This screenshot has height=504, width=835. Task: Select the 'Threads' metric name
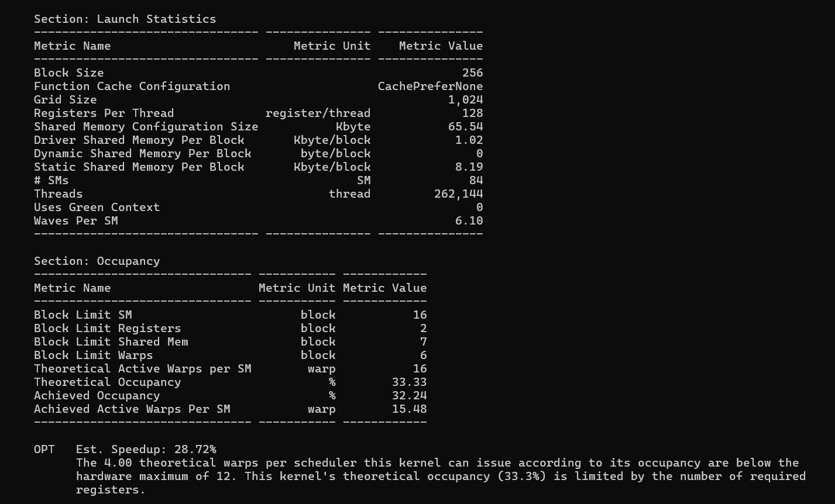(x=58, y=194)
